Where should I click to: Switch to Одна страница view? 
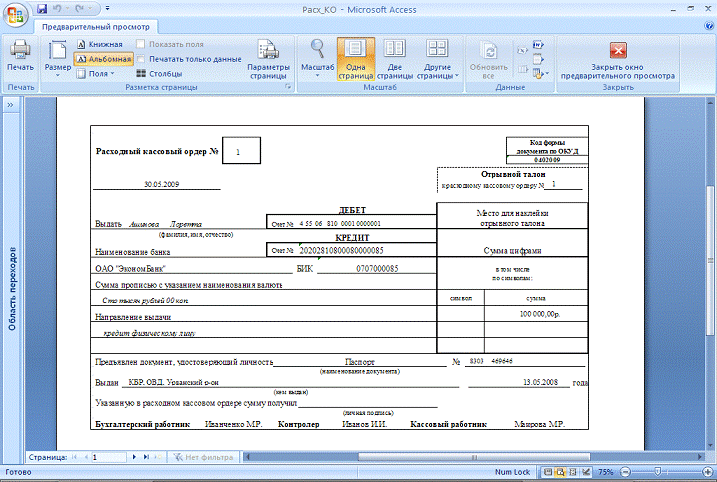pos(356,59)
